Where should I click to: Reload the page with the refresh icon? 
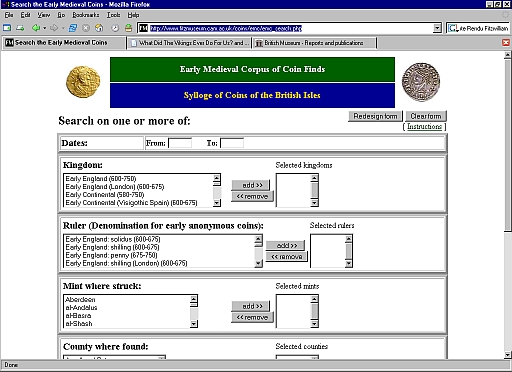[x=73, y=28]
